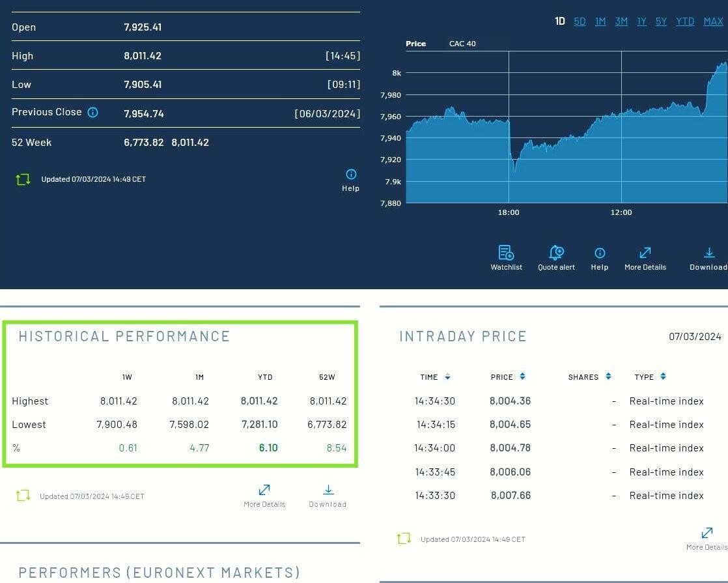Click the YTD percentage 6.10
This screenshot has width=728, height=583.
point(268,448)
